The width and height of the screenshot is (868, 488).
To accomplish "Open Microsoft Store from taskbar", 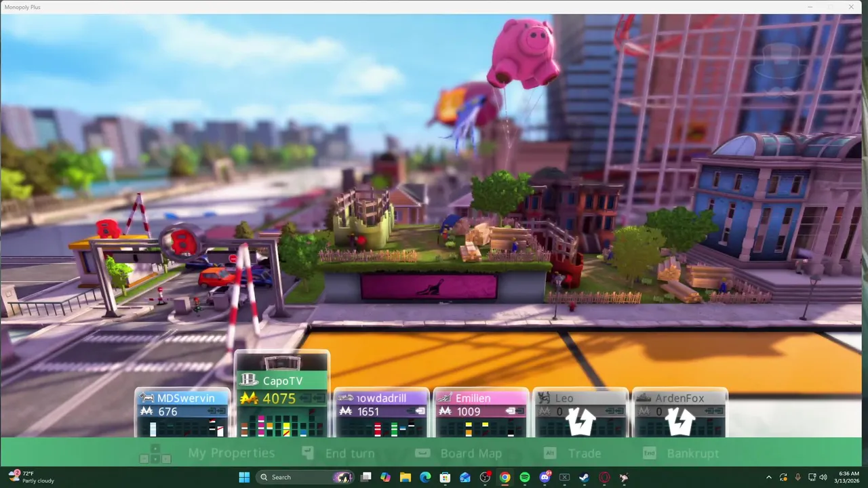I will (x=445, y=477).
